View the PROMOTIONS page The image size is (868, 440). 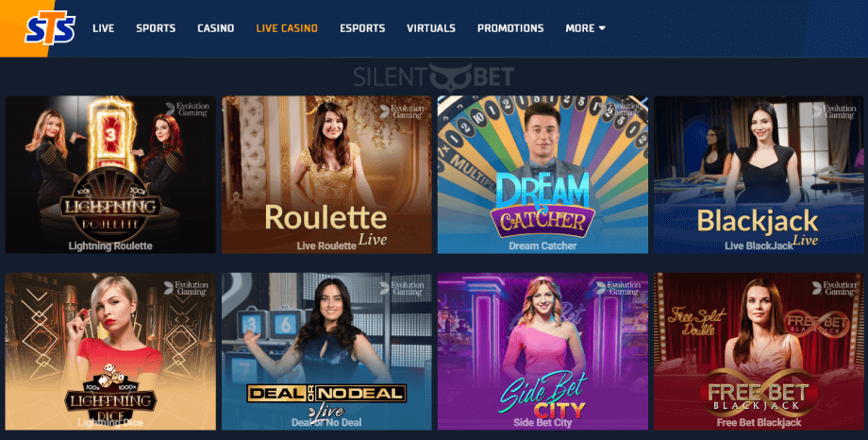tap(510, 28)
